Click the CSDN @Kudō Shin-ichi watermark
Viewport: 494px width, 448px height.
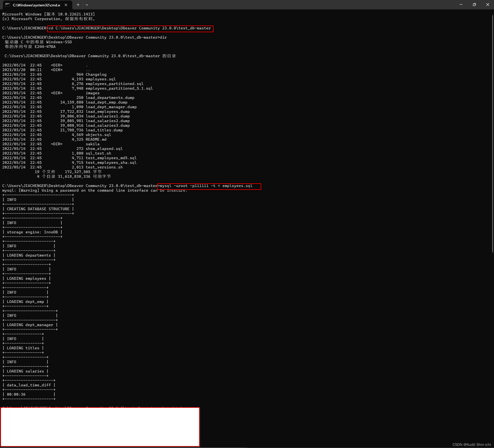point(471,445)
